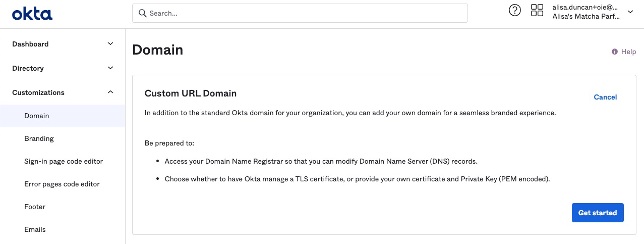
Task: Click into the Search field
Action: pyautogui.click(x=303, y=13)
